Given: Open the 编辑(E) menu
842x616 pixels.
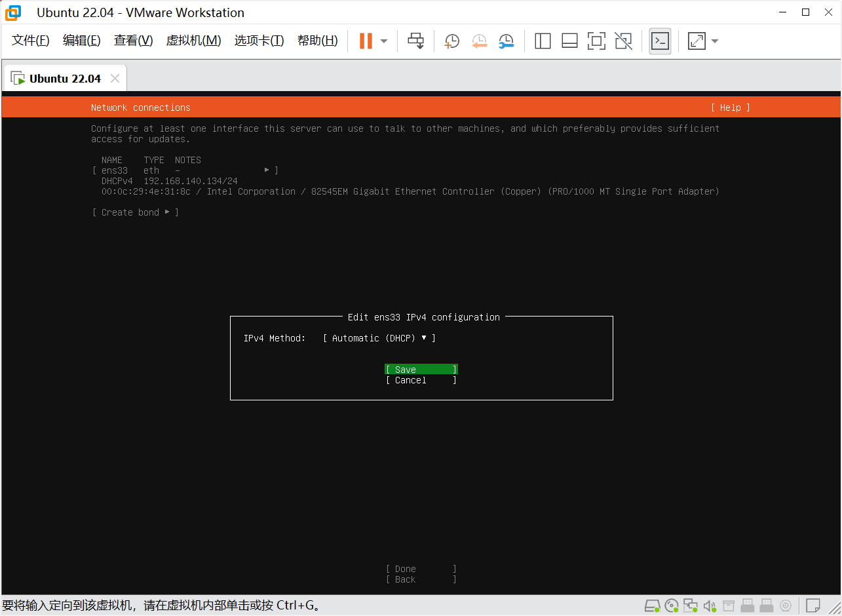Looking at the screenshot, I should (x=81, y=41).
